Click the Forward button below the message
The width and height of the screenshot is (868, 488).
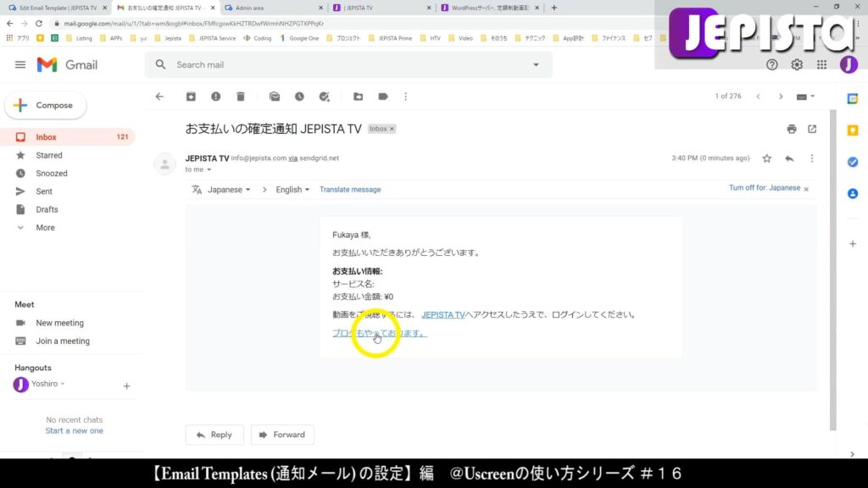pos(282,435)
